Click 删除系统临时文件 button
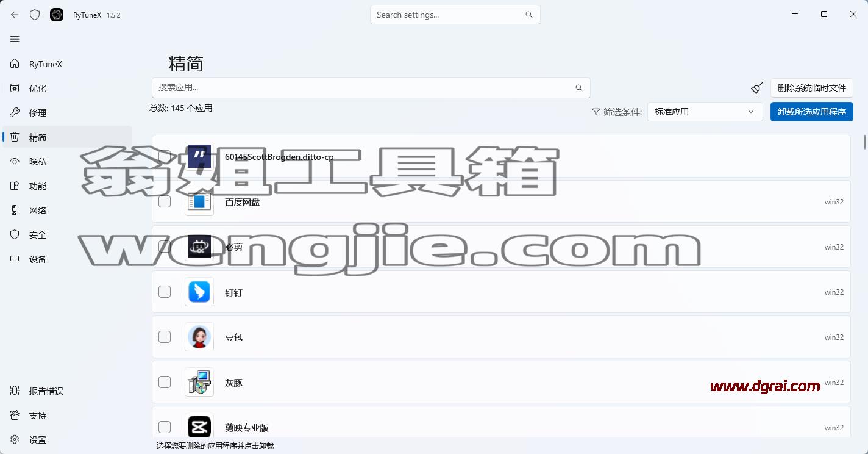Screen dimensions: 868x454 [x=811, y=88]
